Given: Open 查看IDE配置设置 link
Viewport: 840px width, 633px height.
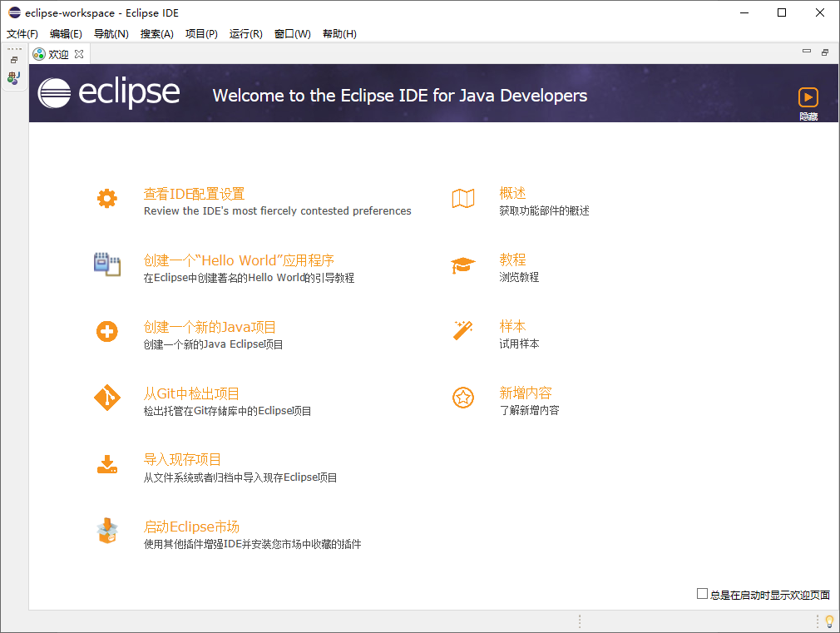Looking at the screenshot, I should click(x=194, y=194).
